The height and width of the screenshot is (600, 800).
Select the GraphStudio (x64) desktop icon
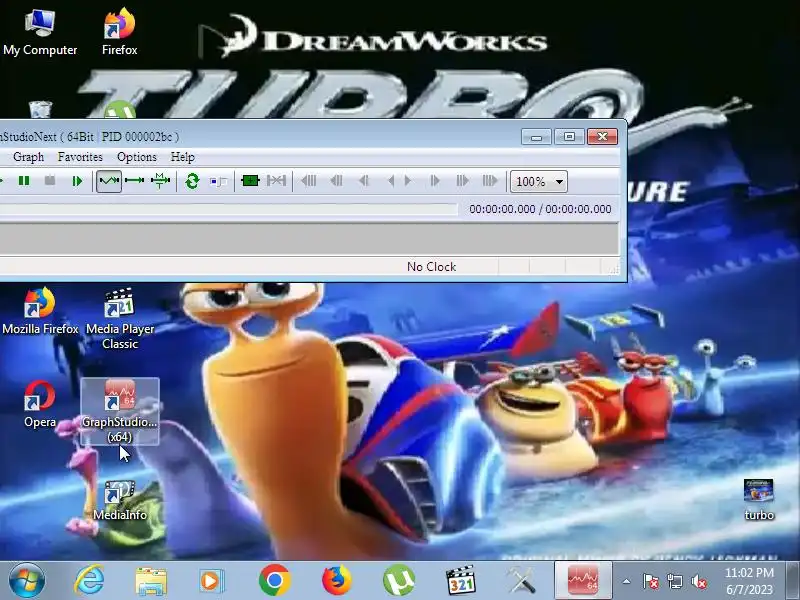(x=120, y=411)
